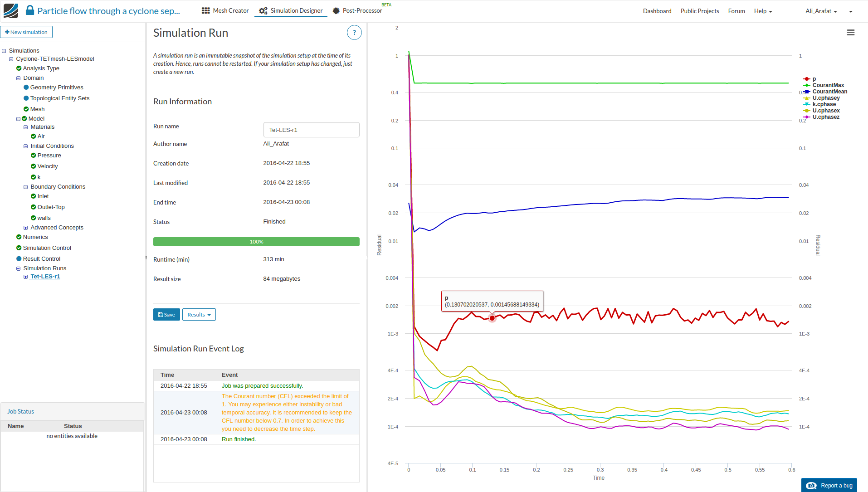Open the help question mark icon
The image size is (868, 492).
click(354, 33)
